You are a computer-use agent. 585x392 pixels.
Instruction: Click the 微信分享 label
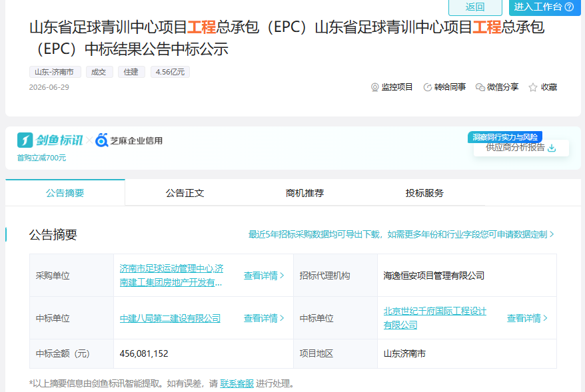pyautogui.click(x=502, y=87)
